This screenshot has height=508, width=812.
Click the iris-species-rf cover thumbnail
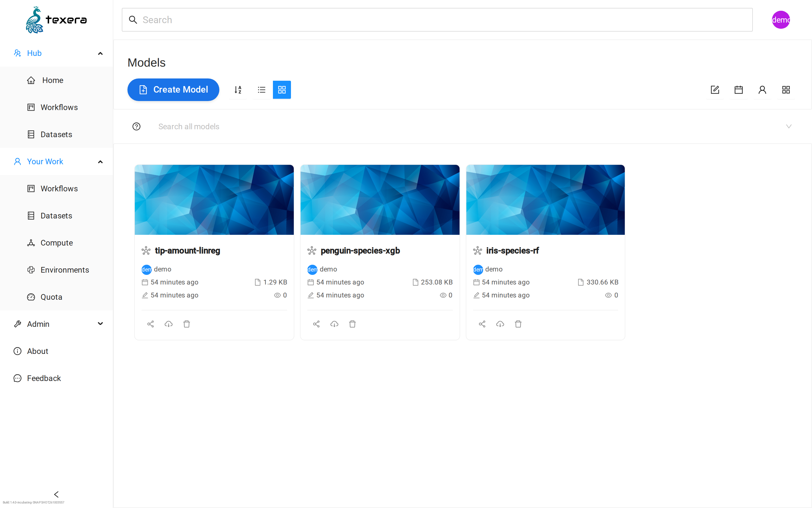coord(545,200)
